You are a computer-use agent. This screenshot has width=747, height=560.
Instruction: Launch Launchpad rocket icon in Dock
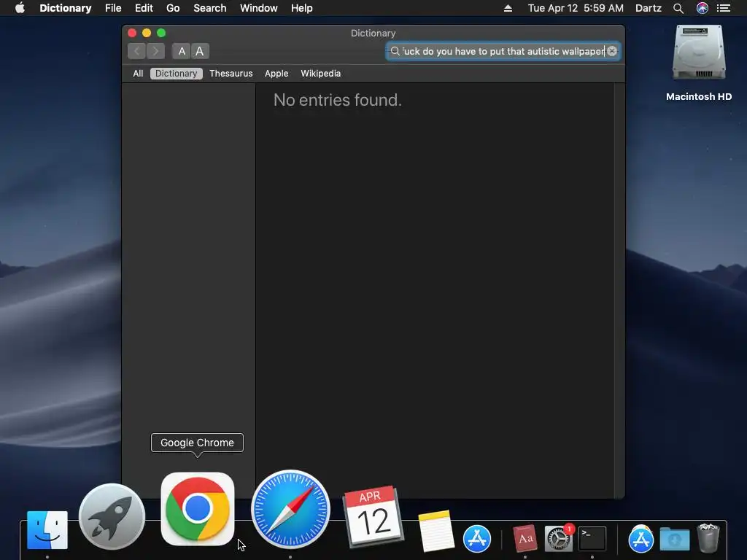[x=112, y=517]
